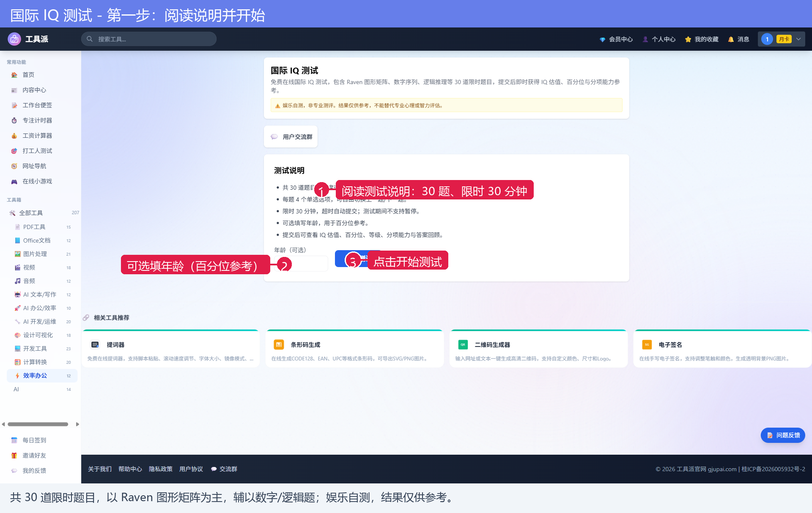
Task: Click 桂ICP备 record number link
Action: (773, 469)
